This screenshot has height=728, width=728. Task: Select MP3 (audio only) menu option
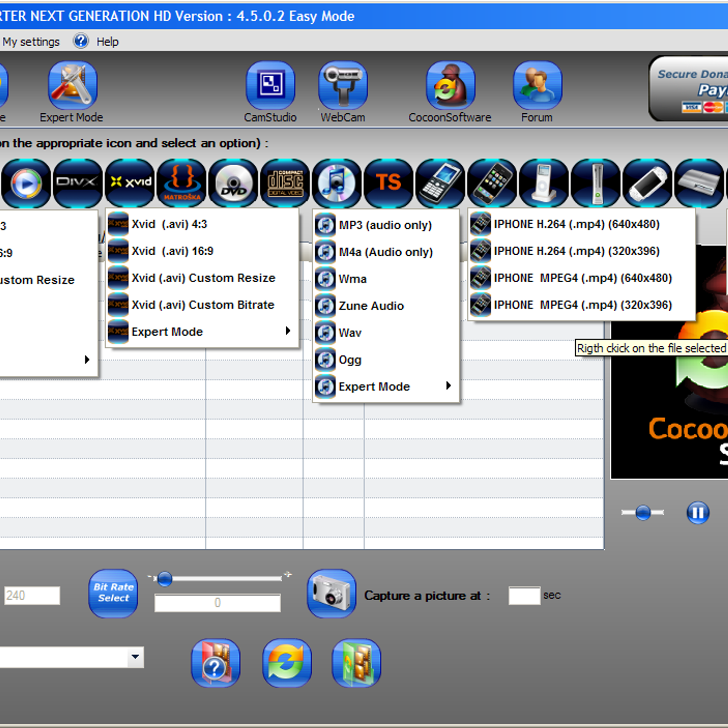[x=385, y=225]
